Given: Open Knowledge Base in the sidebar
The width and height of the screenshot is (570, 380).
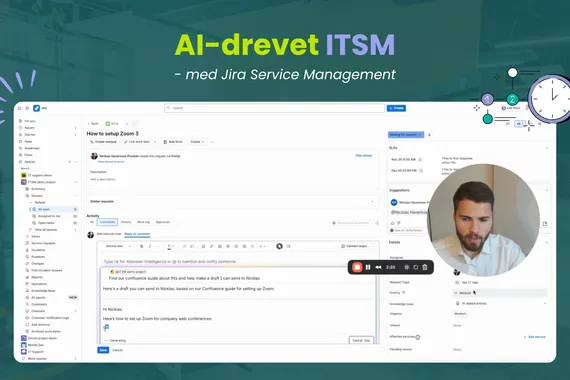Looking at the screenshot, I should (x=43, y=291).
